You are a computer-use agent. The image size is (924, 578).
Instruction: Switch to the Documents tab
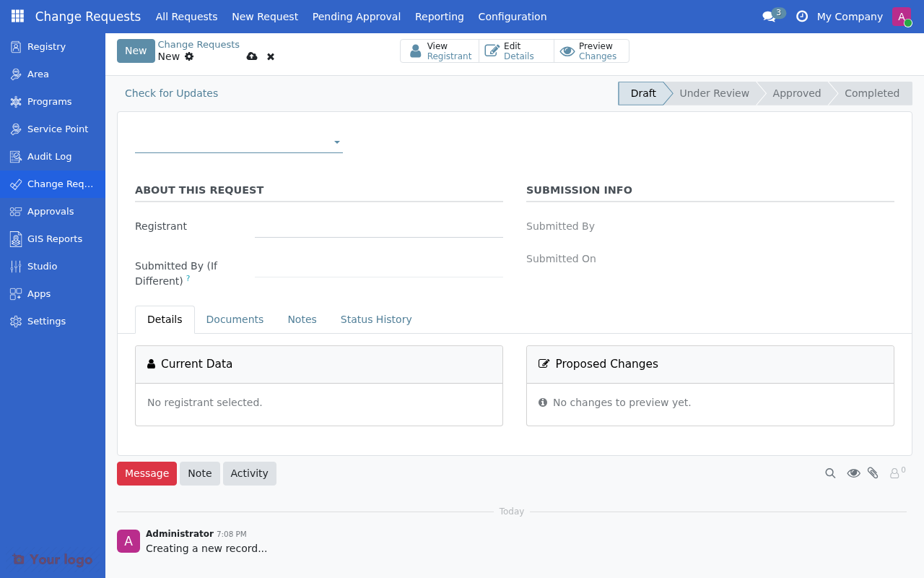coord(235,319)
